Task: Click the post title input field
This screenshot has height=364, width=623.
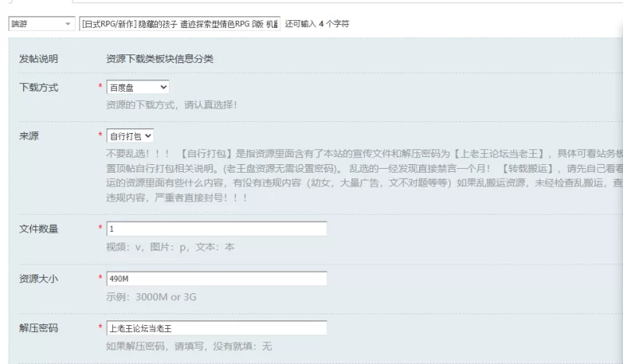Action: point(180,24)
